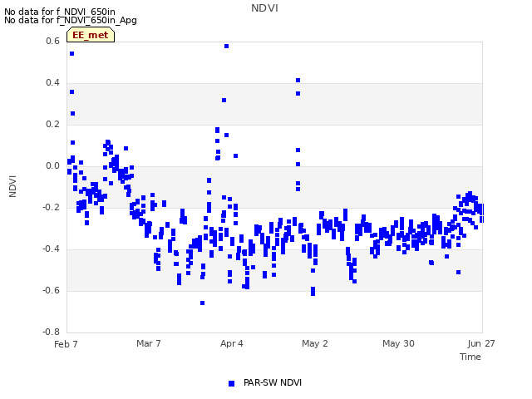The width and height of the screenshot is (532, 399).
Task: Click the Feb 7 x-axis tick label
Action: 66,344
